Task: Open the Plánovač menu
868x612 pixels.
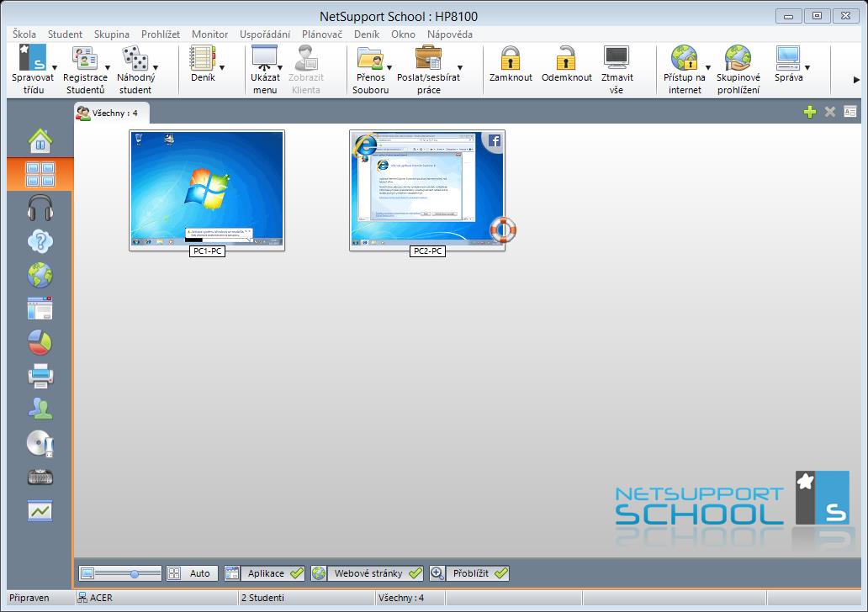Action: click(322, 34)
